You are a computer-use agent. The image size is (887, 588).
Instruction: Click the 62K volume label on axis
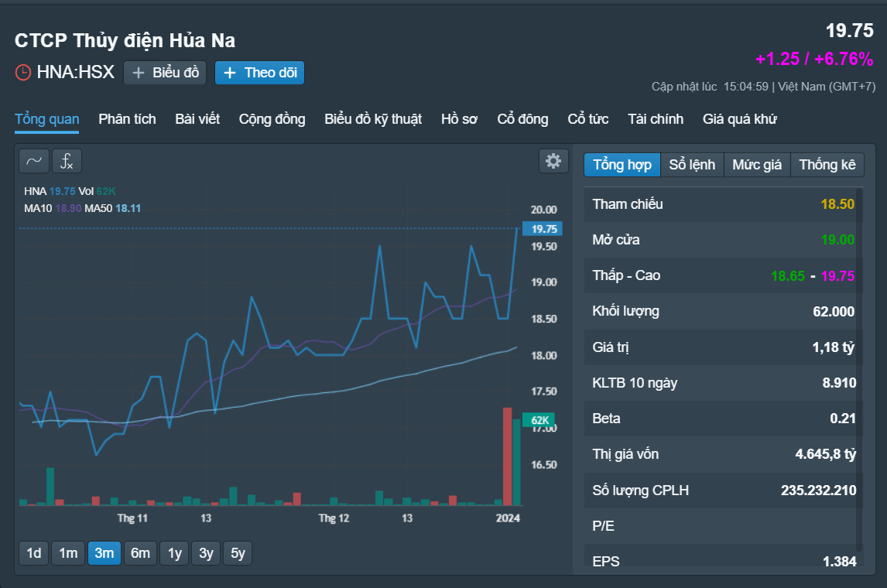[539, 420]
